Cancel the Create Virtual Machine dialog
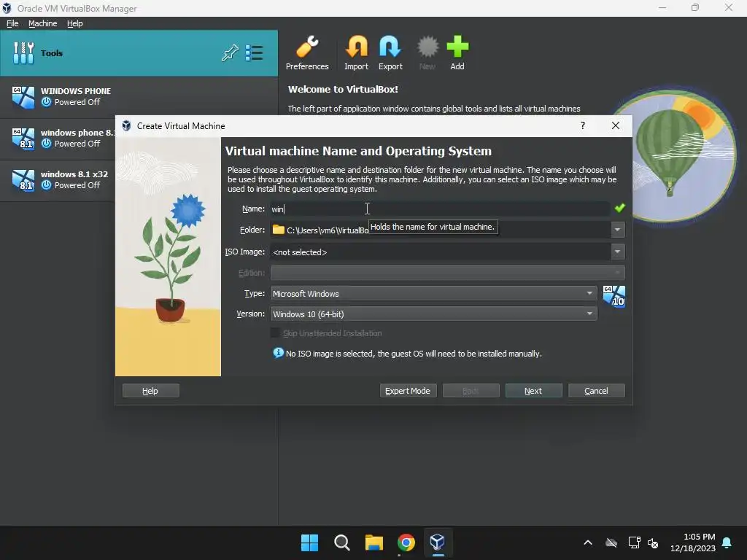The height and width of the screenshot is (560, 747). 597,391
